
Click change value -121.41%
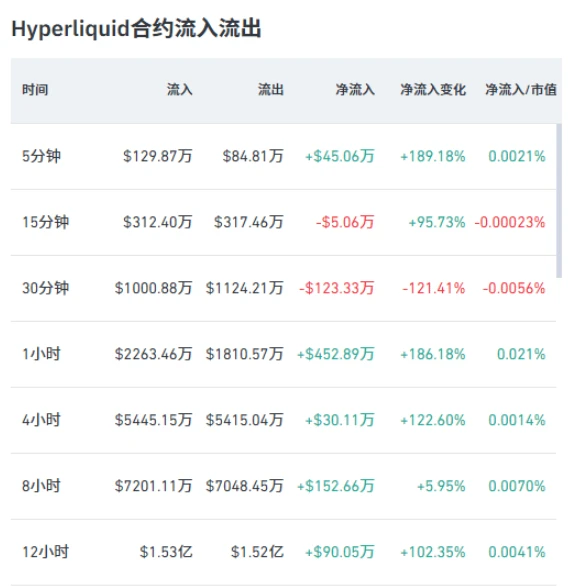434,288
